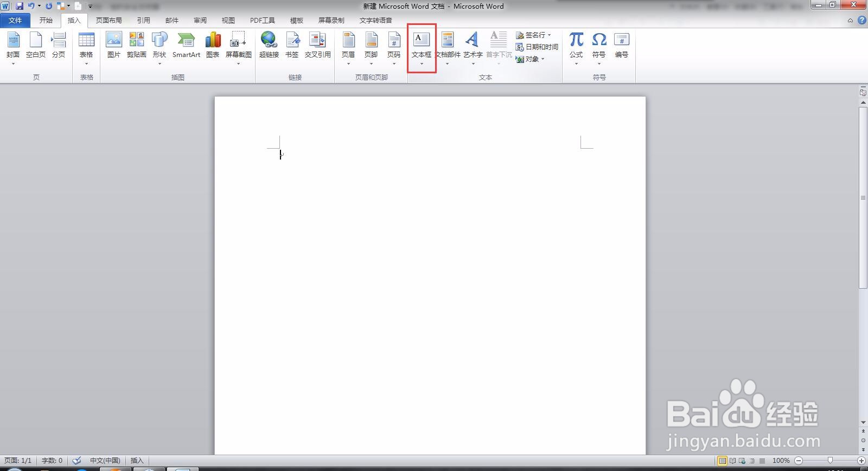Expand the dropdown arrow under 公式
The height and width of the screenshot is (471, 868).
576,64
